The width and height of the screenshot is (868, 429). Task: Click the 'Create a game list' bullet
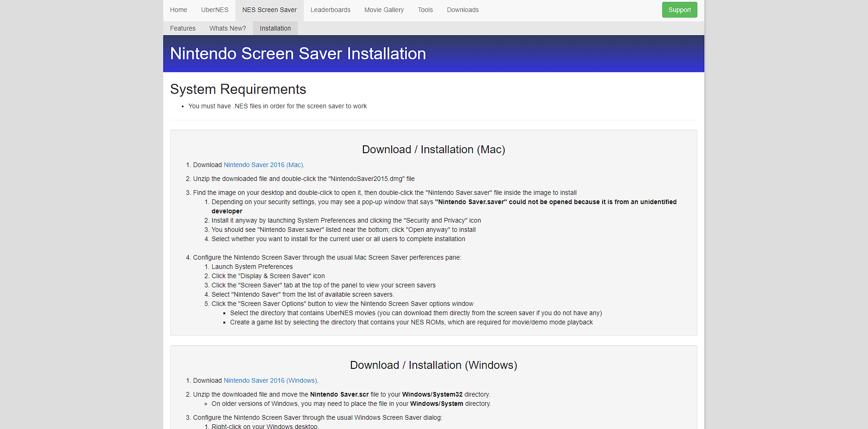[x=411, y=322]
